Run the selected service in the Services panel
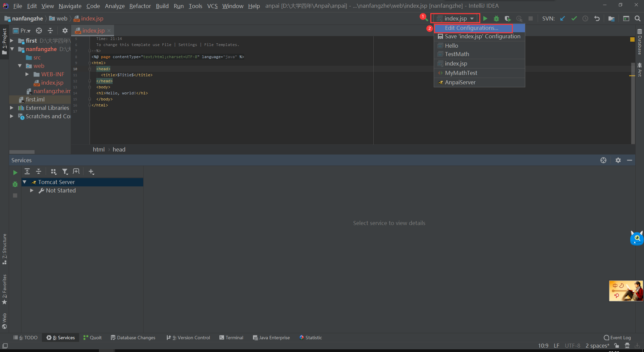 [x=15, y=172]
